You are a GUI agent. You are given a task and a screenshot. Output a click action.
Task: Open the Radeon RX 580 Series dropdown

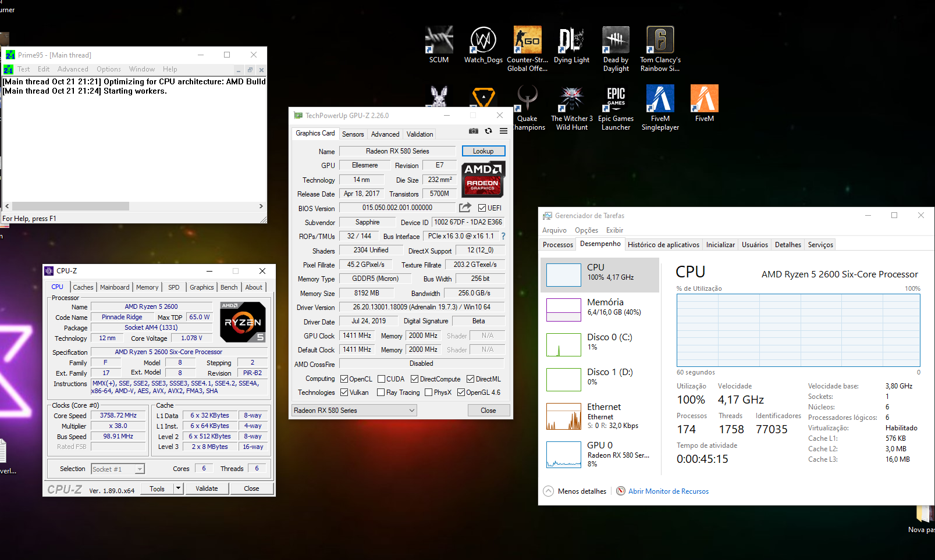coord(354,411)
